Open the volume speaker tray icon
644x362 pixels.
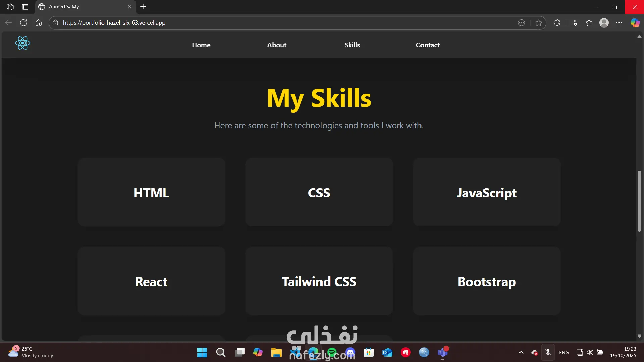tap(590, 352)
